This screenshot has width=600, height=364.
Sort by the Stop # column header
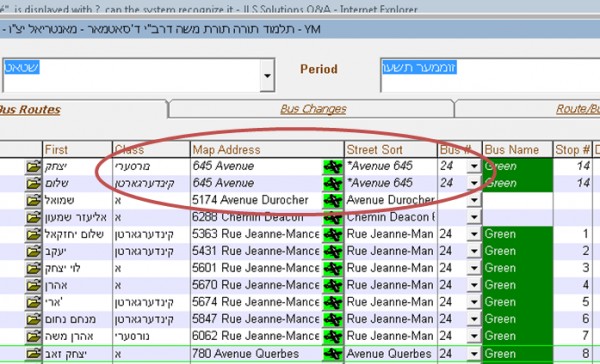coord(572,150)
